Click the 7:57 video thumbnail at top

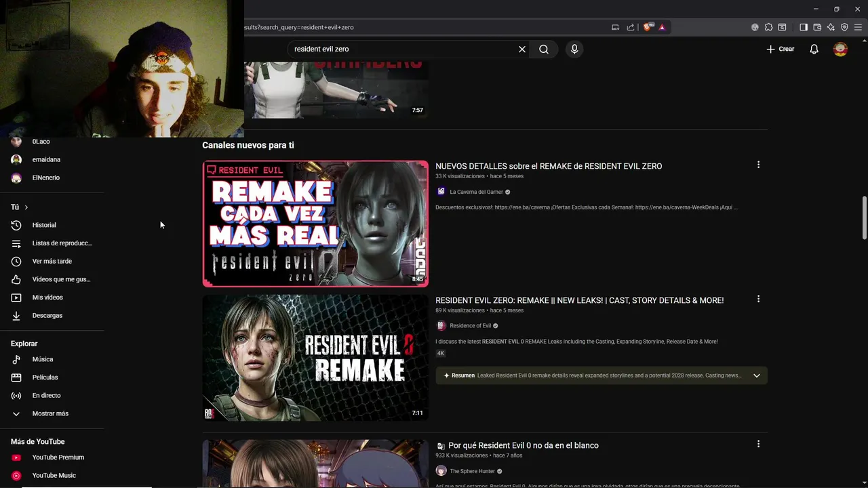point(336,89)
